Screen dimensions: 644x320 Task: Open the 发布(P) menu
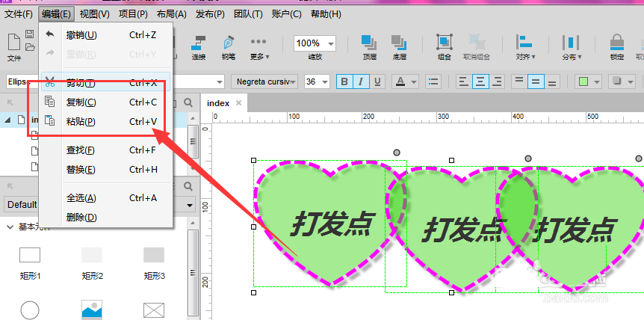(210, 14)
